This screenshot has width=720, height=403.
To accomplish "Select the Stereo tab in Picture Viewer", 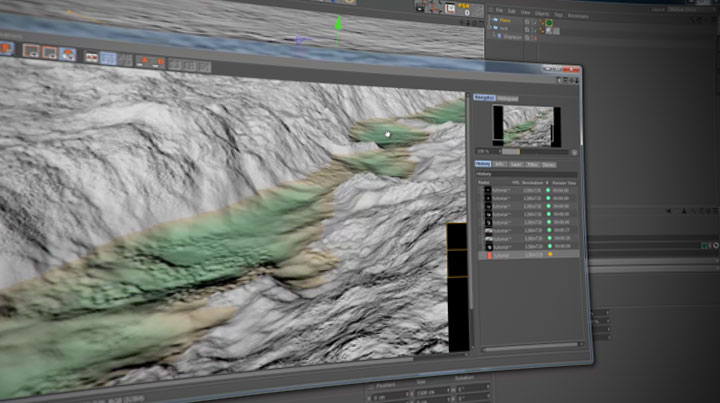I will [x=549, y=165].
